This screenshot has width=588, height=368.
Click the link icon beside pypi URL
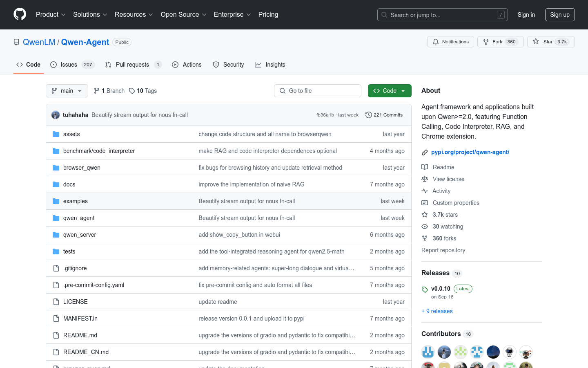click(x=425, y=152)
